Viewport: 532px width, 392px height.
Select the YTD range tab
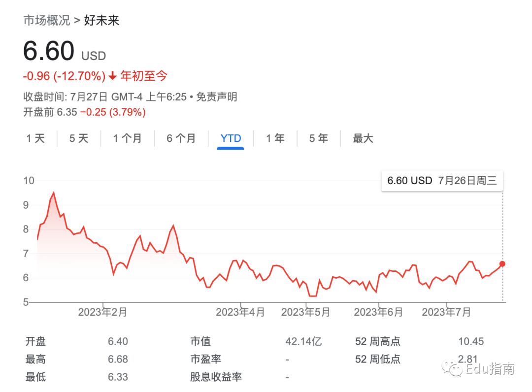point(231,138)
